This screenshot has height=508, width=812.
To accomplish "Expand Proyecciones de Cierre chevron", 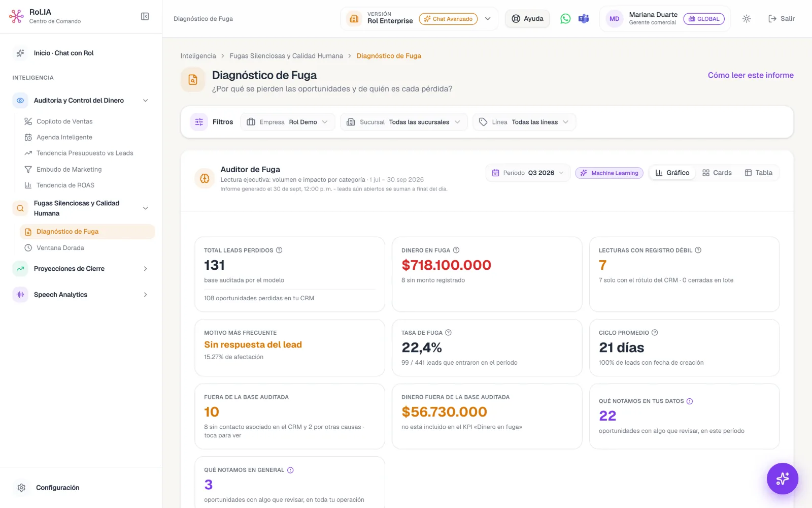I will [146, 269].
